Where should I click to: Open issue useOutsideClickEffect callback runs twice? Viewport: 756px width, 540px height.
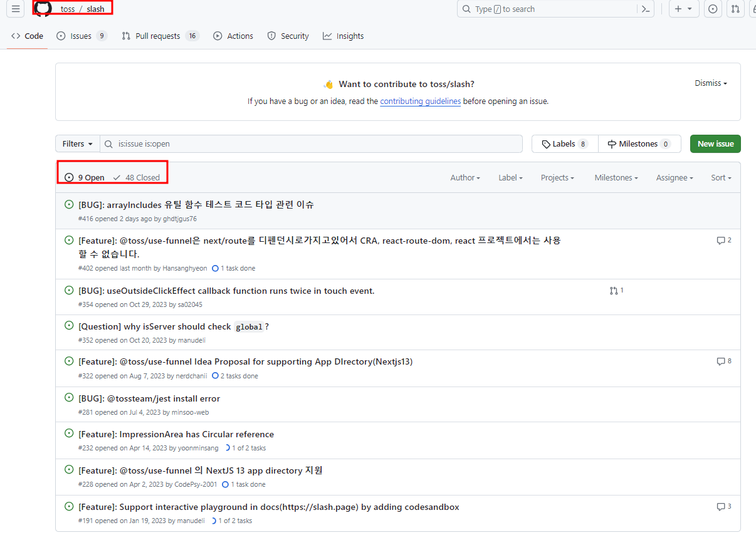[226, 291]
